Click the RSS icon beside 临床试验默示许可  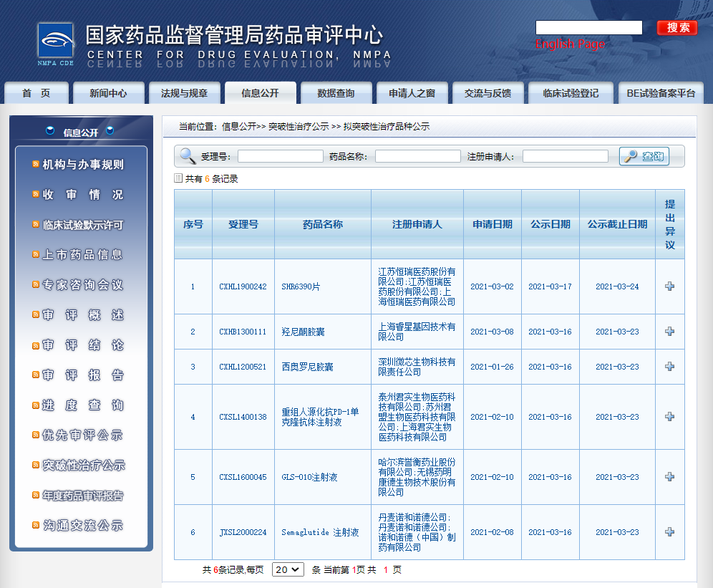tap(36, 224)
